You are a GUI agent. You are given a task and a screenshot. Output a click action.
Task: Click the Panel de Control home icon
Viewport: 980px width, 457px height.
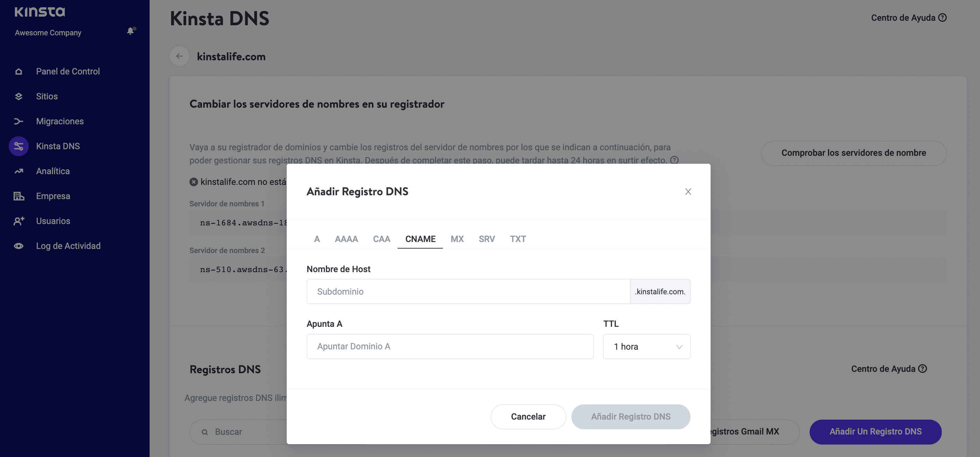pyautogui.click(x=19, y=71)
